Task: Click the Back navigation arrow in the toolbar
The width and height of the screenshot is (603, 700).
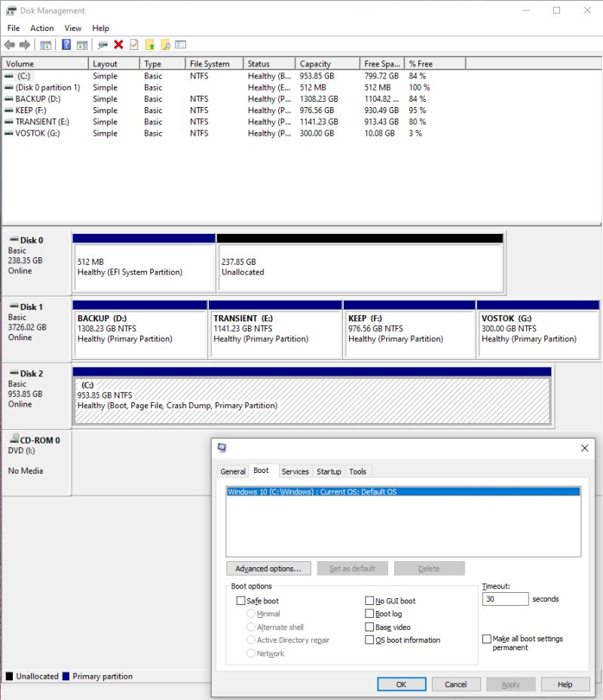Action: [8, 44]
